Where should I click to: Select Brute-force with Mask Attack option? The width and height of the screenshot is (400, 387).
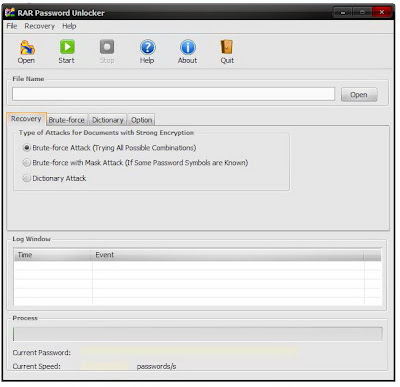(27, 163)
